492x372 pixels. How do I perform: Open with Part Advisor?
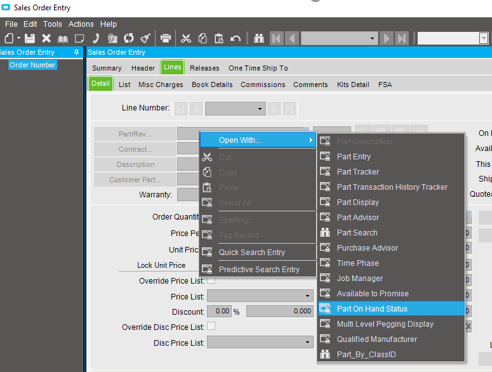tap(391, 218)
